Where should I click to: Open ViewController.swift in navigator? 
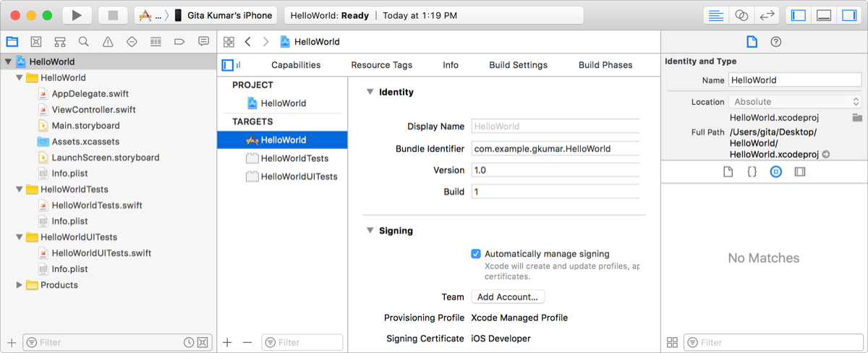tap(93, 110)
